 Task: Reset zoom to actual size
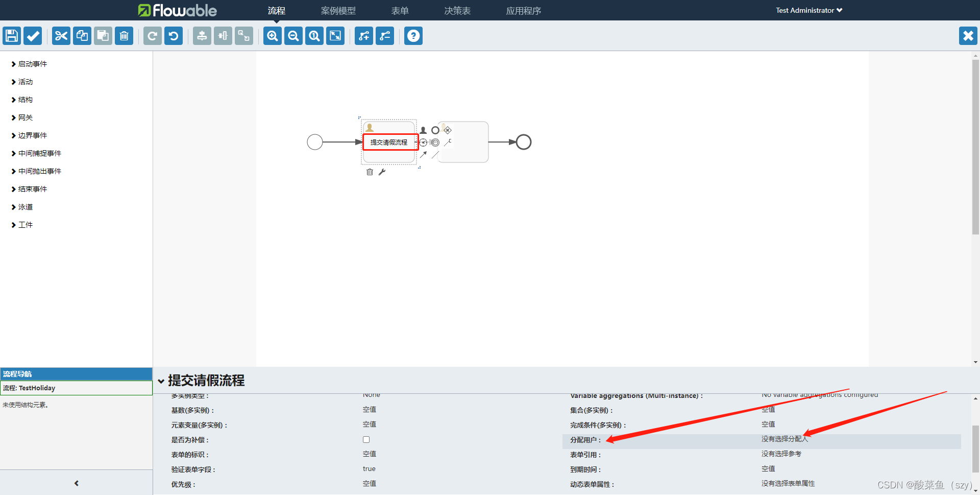pyautogui.click(x=314, y=36)
